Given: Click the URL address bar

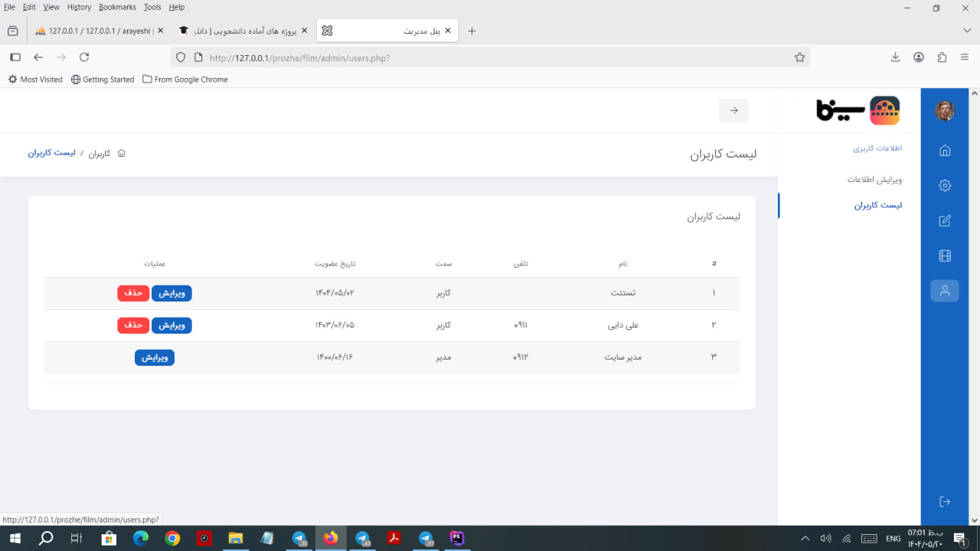Looking at the screenshot, I should point(490,57).
